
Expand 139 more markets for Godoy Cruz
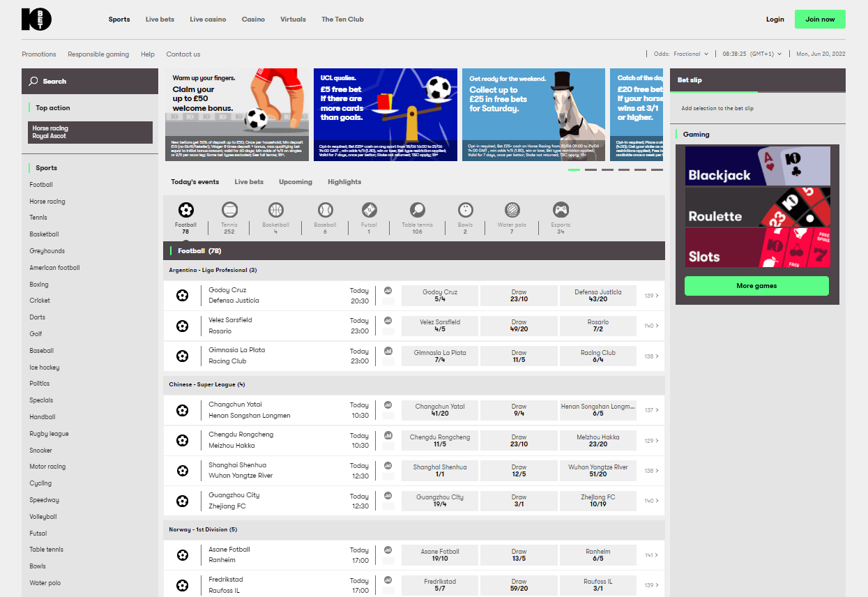651,296
